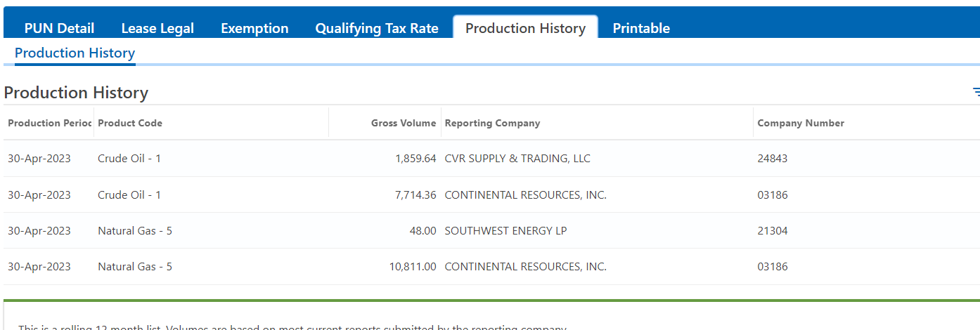
Task: Select the CVR SUPPLY & TRADING, LLC cell
Action: (517, 159)
